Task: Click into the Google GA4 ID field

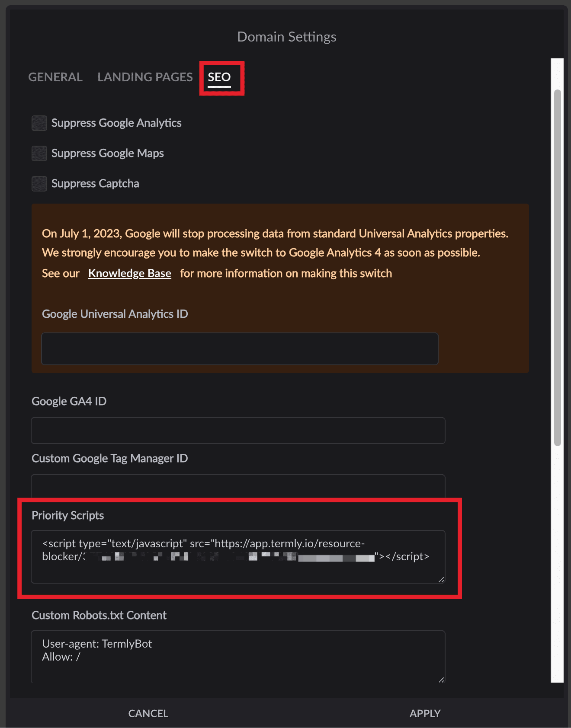Action: pos(238,431)
